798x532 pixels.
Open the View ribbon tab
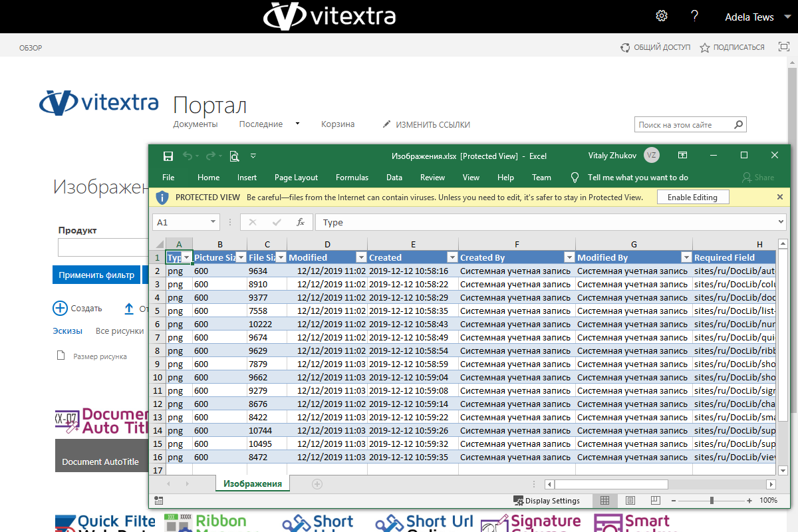(471, 178)
